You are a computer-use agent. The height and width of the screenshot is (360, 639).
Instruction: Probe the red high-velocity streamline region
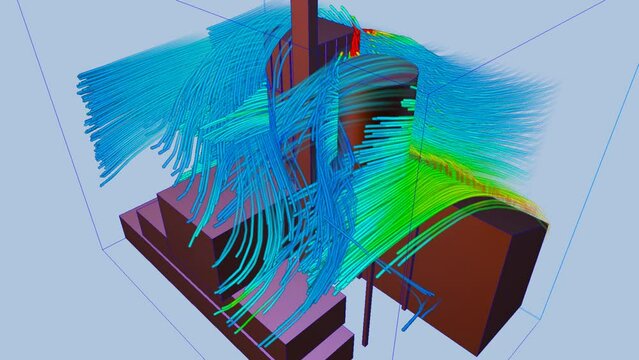click(x=355, y=41)
